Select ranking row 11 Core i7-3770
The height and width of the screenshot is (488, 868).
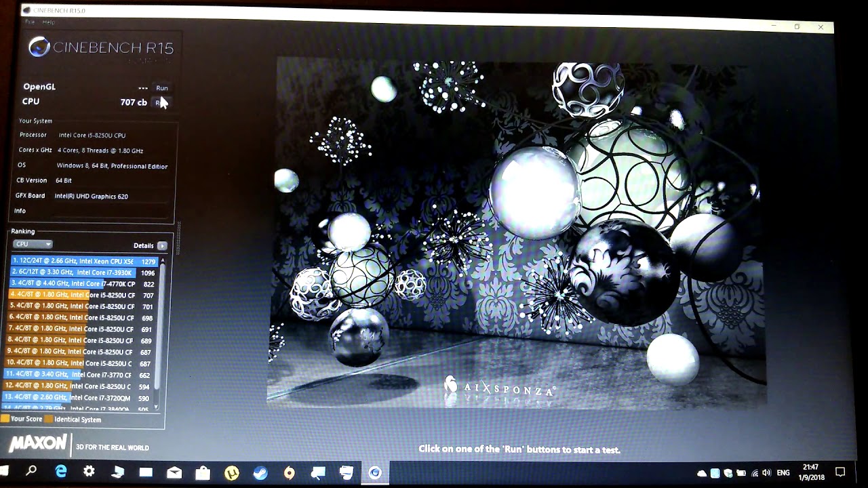point(77,375)
